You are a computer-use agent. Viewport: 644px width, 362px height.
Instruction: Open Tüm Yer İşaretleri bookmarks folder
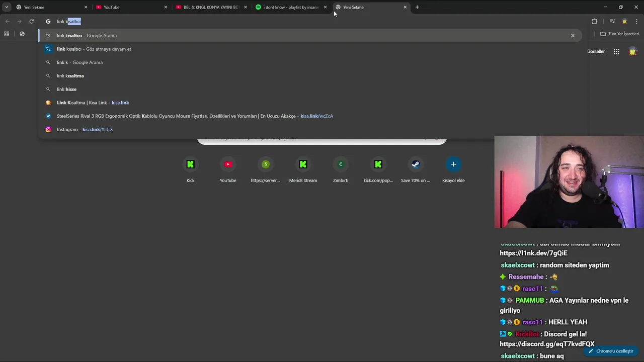(x=619, y=34)
